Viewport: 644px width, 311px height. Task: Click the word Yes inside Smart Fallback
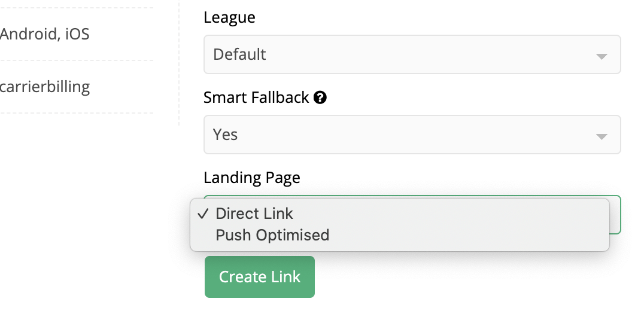tap(225, 135)
